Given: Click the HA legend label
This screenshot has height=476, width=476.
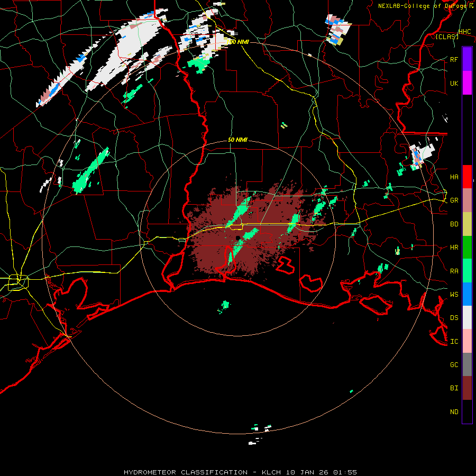Looking at the screenshot, I should tap(454, 177).
